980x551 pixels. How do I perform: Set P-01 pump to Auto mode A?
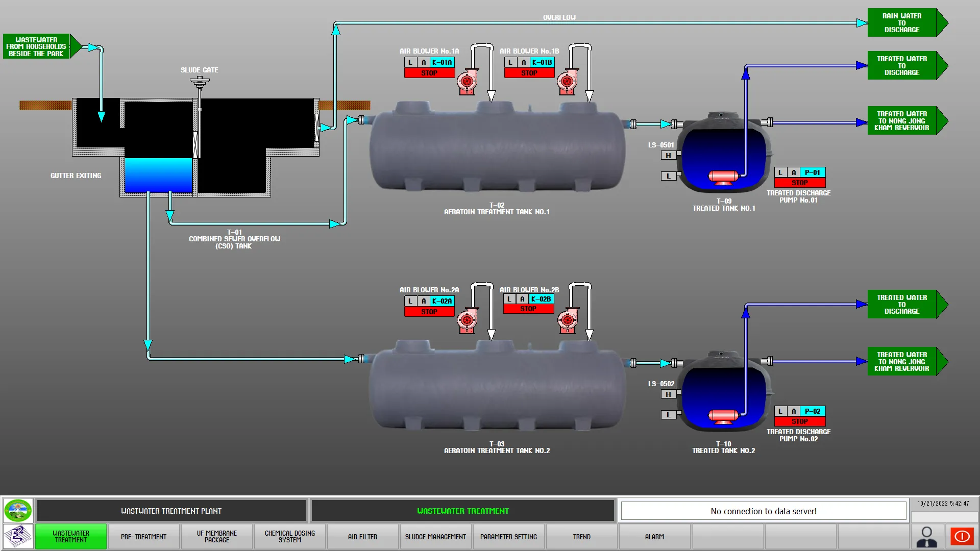794,172
